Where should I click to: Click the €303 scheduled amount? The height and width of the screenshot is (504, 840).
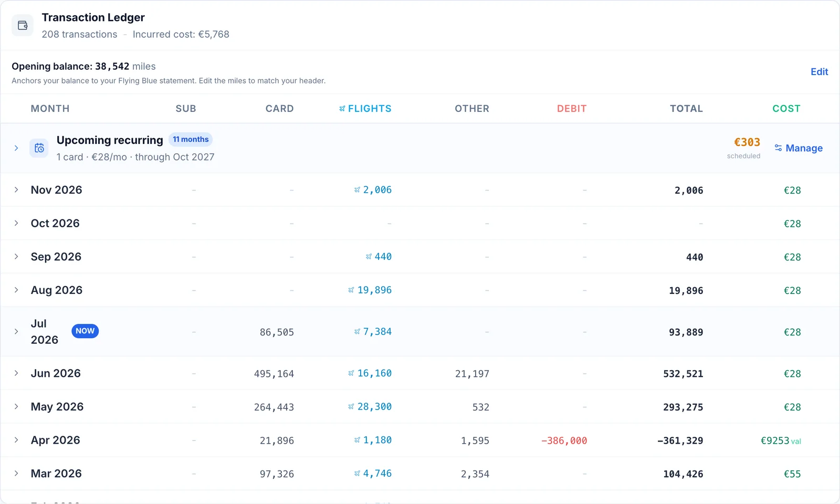coord(747,142)
